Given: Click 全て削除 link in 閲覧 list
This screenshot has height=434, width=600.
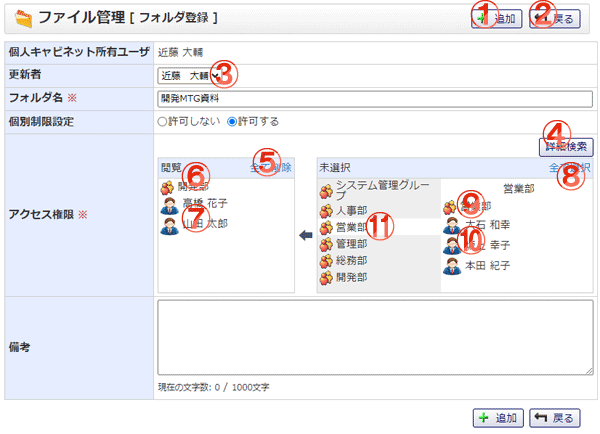Looking at the screenshot, I should [x=271, y=167].
